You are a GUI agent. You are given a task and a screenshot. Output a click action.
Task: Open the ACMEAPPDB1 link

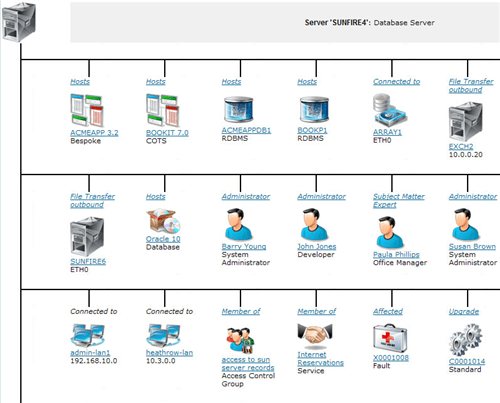[x=246, y=130]
